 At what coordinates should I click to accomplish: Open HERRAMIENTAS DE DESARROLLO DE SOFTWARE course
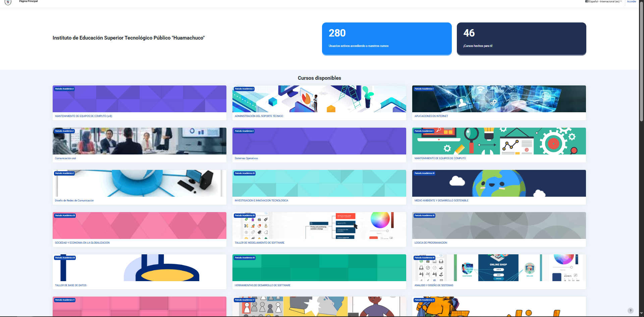pos(262,286)
